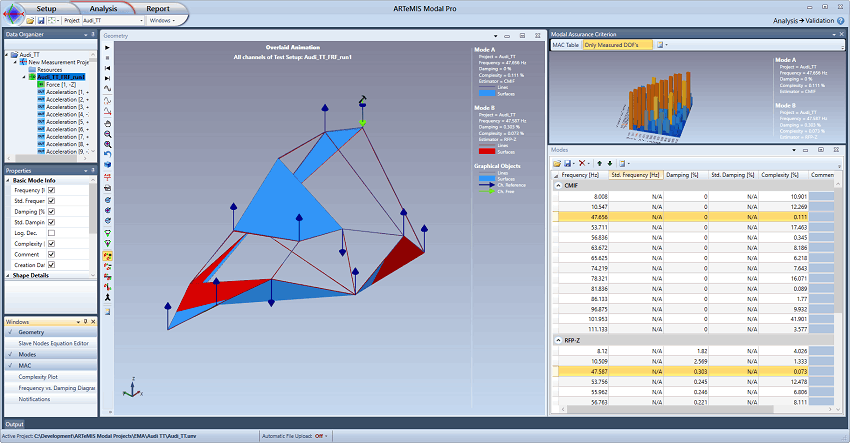
Task: Select the Audi_TT_FRF_run1 tree item
Action: coord(56,76)
